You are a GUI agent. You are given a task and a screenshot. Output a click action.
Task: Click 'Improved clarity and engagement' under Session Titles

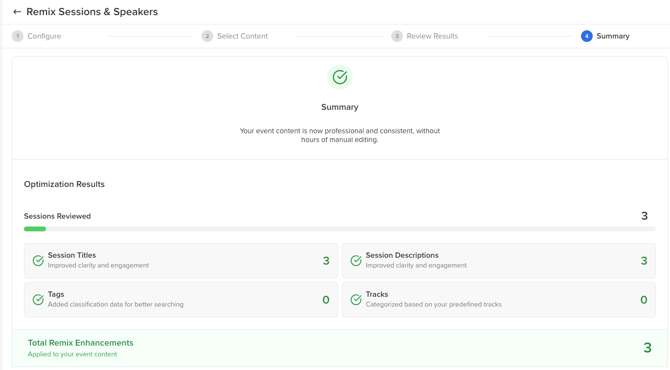[x=98, y=265]
